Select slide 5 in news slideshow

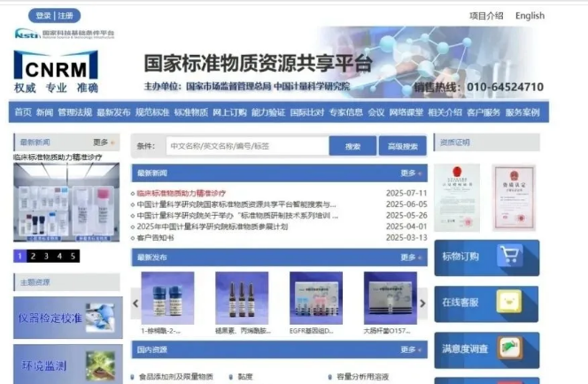[73, 256]
